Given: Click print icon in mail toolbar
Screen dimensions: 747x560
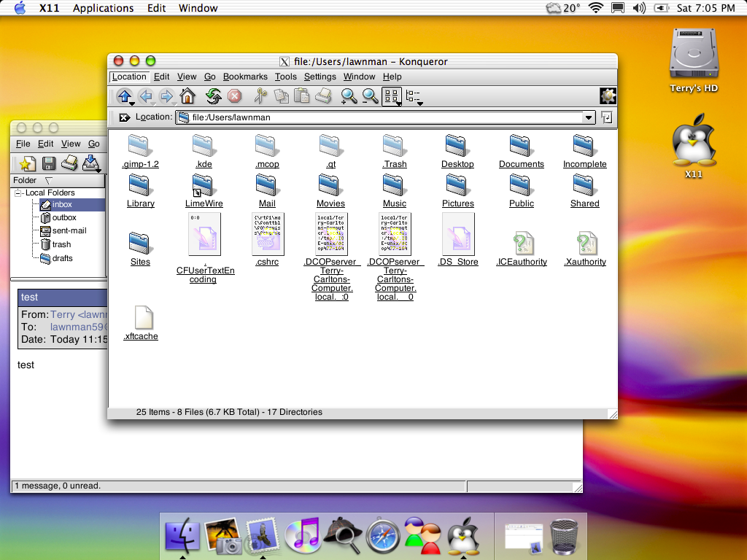Looking at the screenshot, I should click(69, 163).
